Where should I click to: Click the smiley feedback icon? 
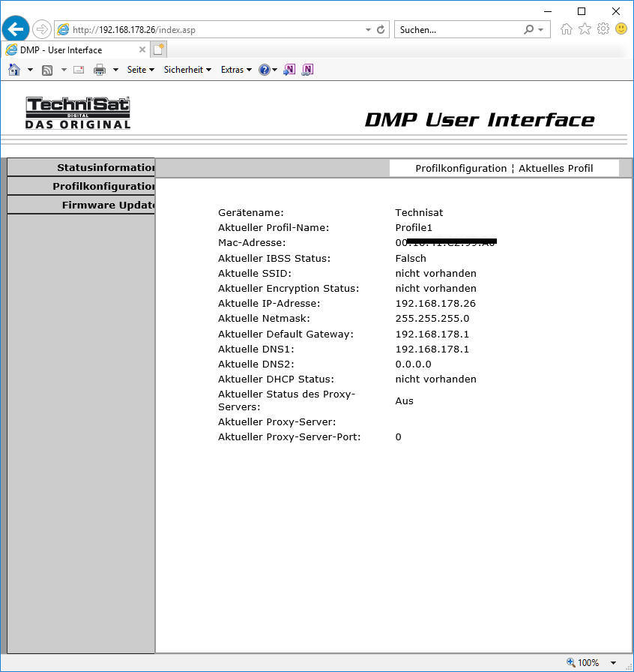(x=621, y=29)
